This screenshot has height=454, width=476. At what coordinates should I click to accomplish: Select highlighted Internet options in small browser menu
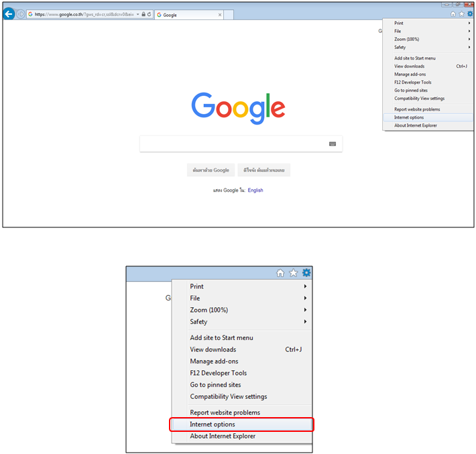point(428,117)
